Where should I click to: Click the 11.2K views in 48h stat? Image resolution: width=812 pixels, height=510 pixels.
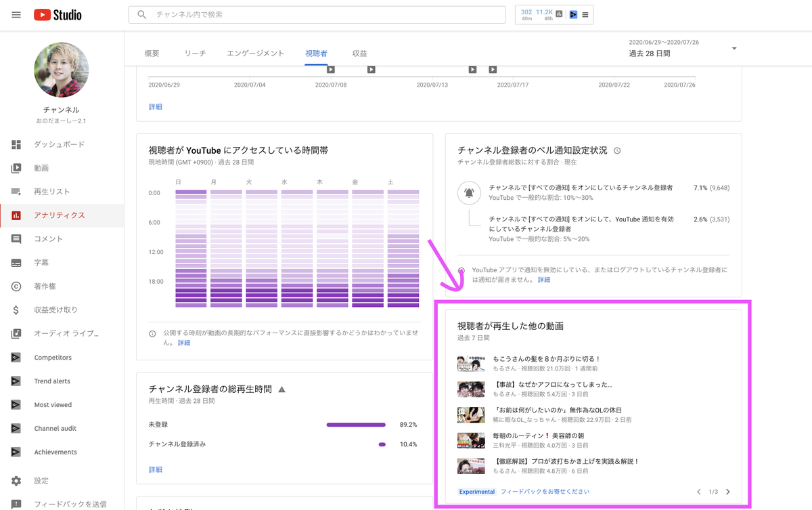(x=544, y=14)
